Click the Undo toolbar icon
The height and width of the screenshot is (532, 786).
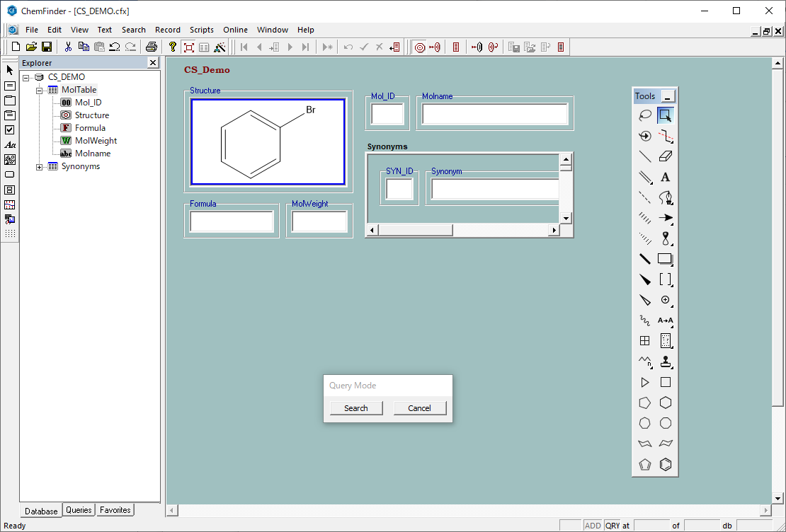115,47
